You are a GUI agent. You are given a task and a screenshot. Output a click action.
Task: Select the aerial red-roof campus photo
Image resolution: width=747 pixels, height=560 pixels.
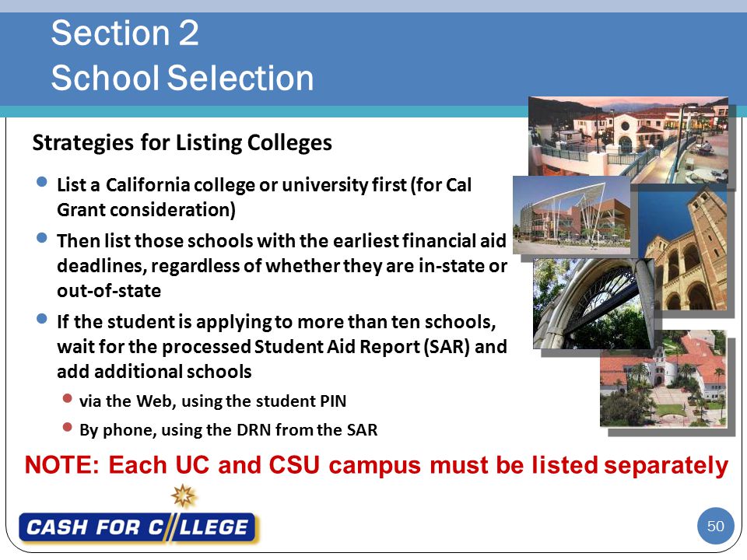[663, 378]
